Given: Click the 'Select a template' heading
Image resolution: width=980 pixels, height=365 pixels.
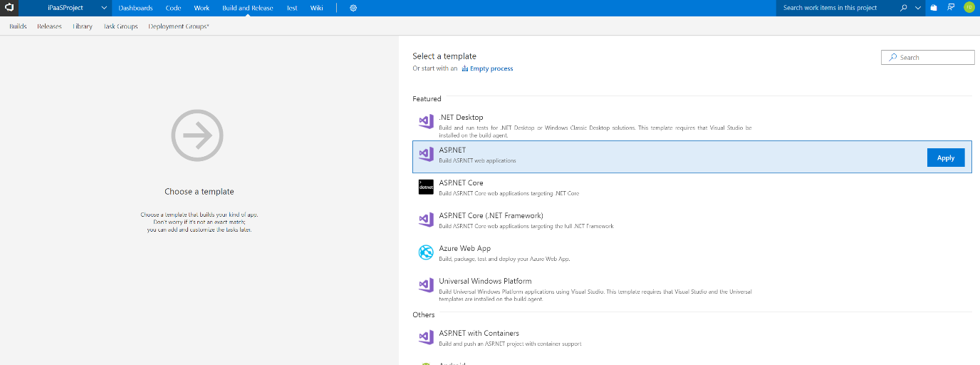Looking at the screenshot, I should 444,56.
